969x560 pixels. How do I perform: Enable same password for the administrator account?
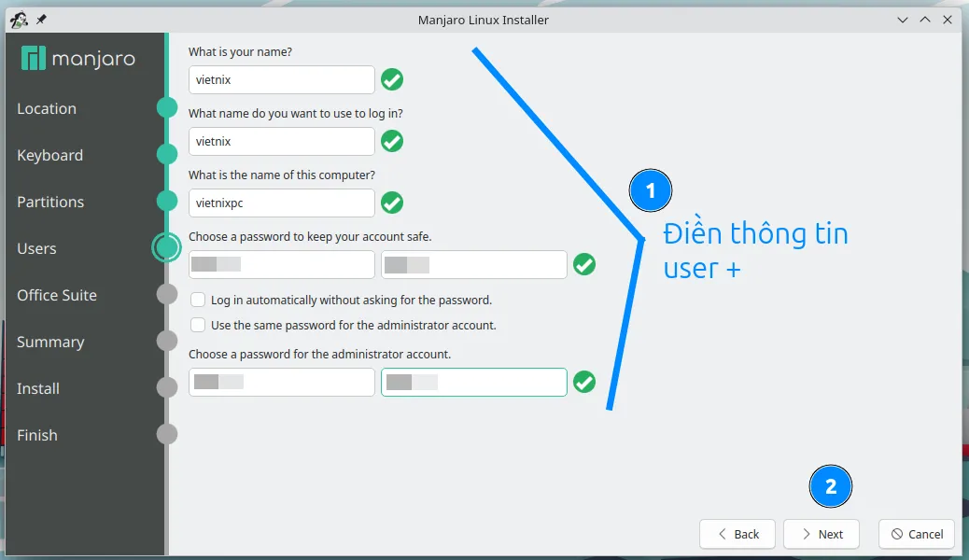coord(198,326)
